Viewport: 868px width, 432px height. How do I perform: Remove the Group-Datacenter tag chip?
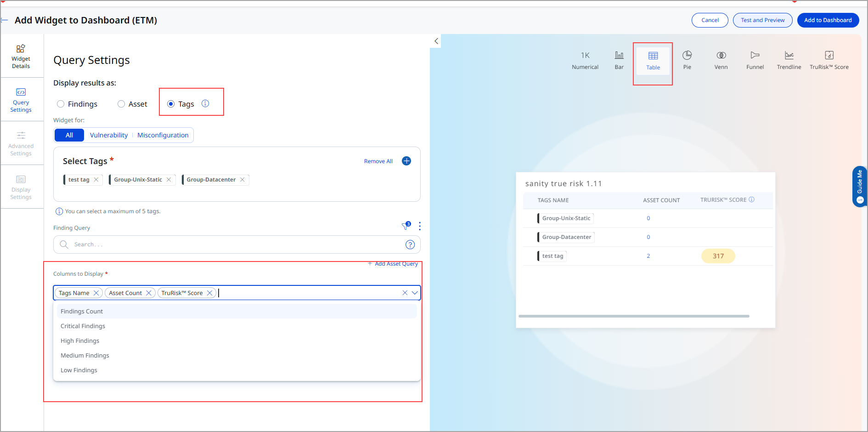point(242,180)
